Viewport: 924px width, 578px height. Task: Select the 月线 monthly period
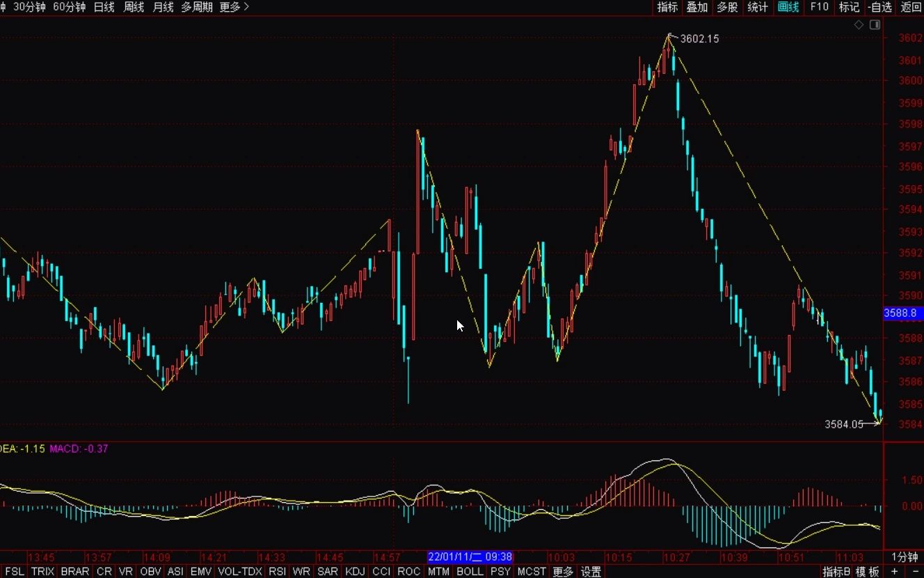pos(163,7)
